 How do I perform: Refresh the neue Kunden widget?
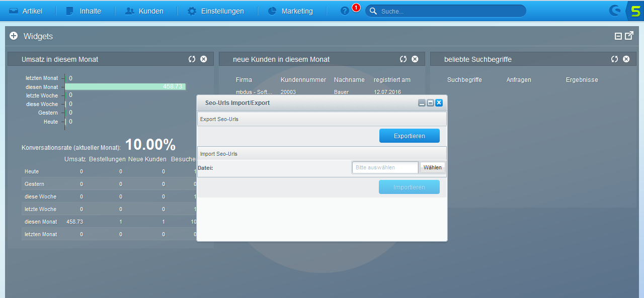(x=403, y=59)
